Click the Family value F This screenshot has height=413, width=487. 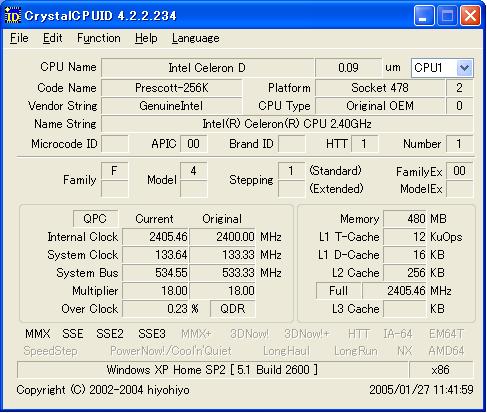(x=114, y=171)
